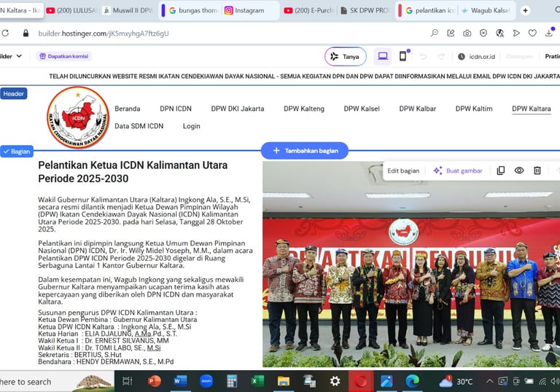This screenshot has height=392, width=560.
Task: Open Windows Settings gear in taskbar
Action: click(x=335, y=381)
